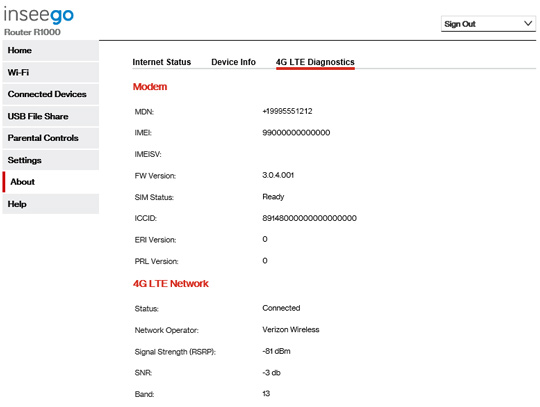Click the Band: label
This screenshot has width=540, height=407.
pos(144,394)
